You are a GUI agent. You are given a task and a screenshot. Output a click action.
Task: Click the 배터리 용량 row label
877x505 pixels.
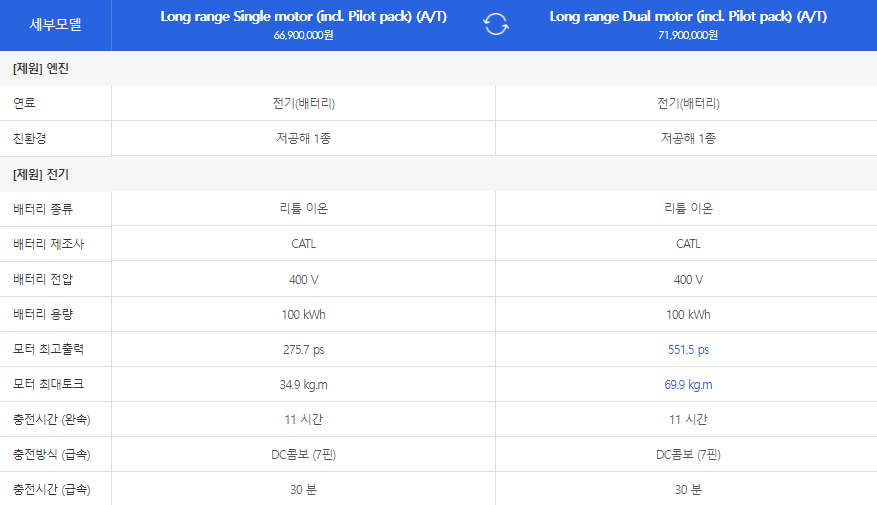pos(43,314)
